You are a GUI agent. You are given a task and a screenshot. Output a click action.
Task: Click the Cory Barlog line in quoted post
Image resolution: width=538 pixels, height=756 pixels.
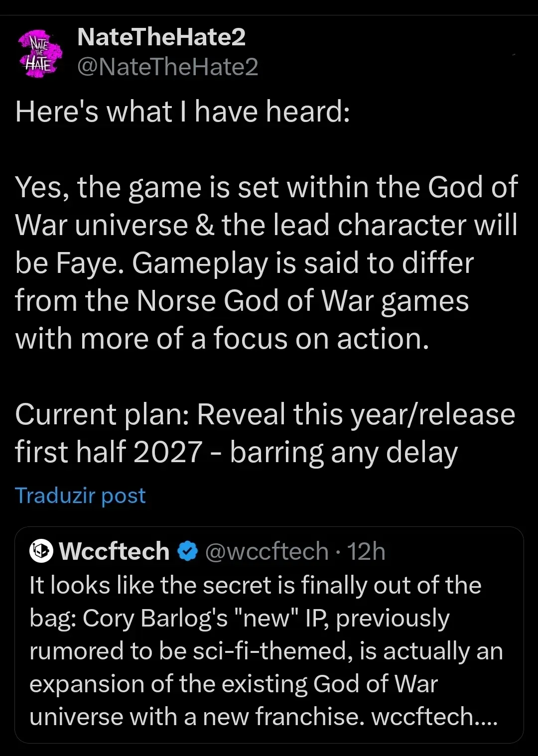[239, 618]
